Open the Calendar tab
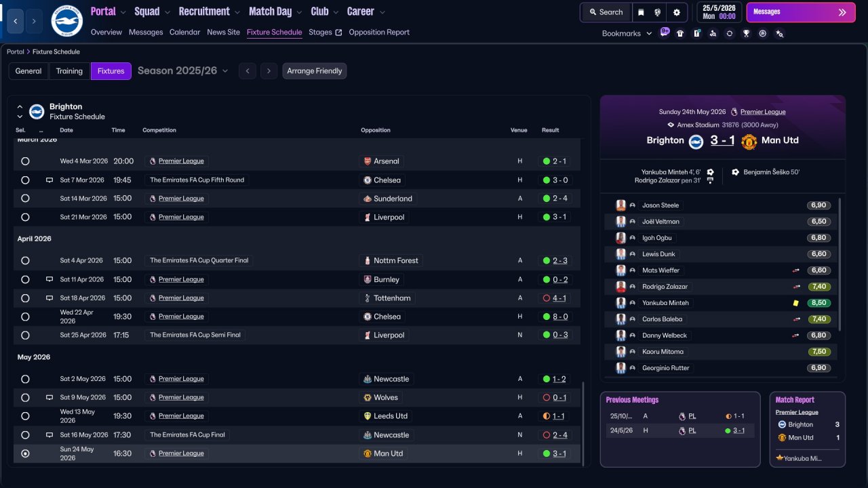Image resolution: width=868 pixels, height=488 pixels. tap(184, 32)
